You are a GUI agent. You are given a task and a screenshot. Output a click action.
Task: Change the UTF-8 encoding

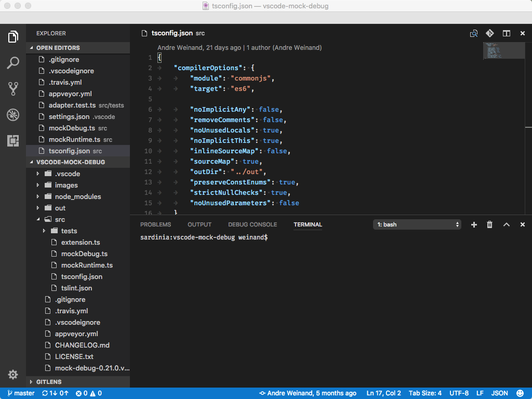click(459, 393)
